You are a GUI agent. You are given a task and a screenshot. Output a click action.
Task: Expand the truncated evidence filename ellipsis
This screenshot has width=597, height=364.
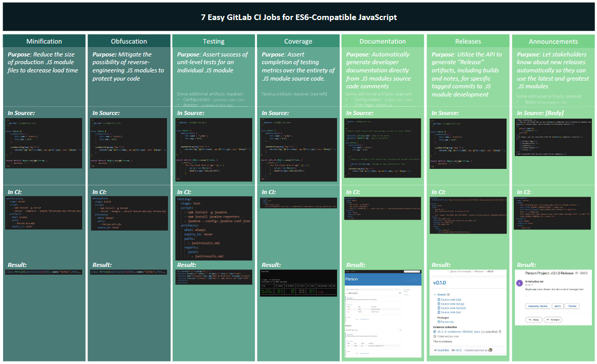(x=482, y=332)
